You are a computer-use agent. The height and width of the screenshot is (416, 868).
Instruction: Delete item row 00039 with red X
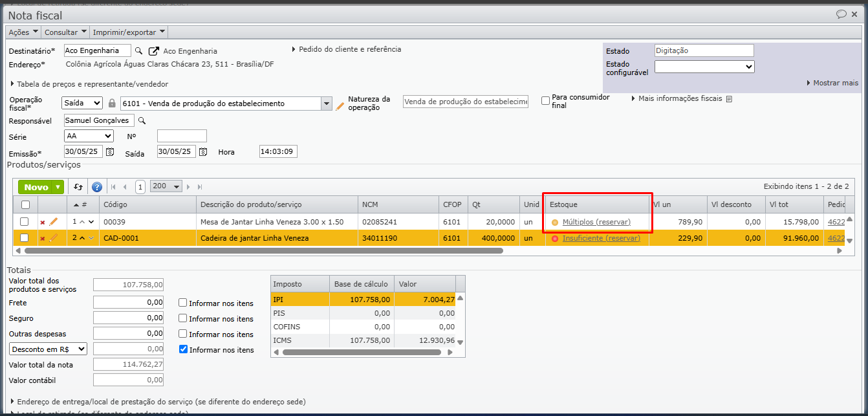(x=43, y=222)
